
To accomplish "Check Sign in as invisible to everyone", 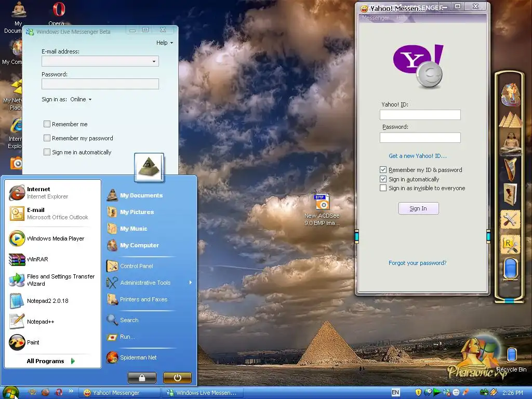I will pyautogui.click(x=383, y=188).
